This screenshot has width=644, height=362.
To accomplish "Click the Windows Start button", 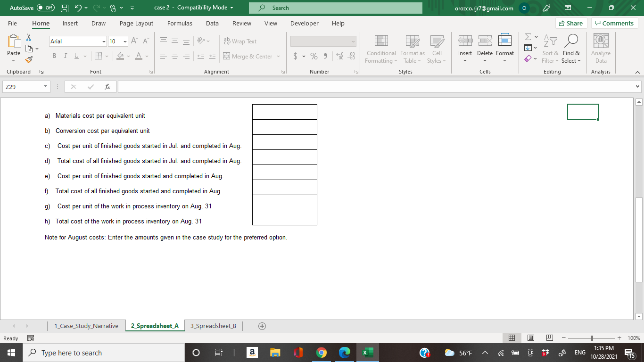I will [11, 353].
